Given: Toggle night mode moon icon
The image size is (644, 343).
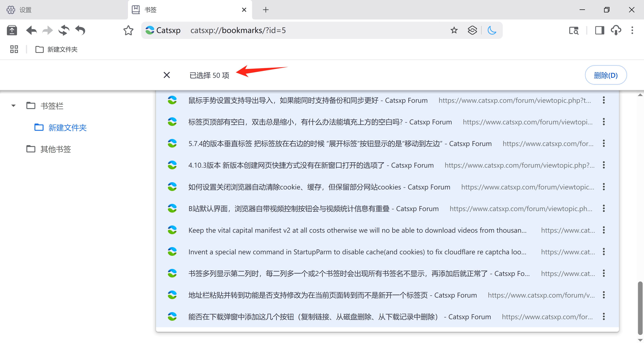Looking at the screenshot, I should click(x=492, y=30).
